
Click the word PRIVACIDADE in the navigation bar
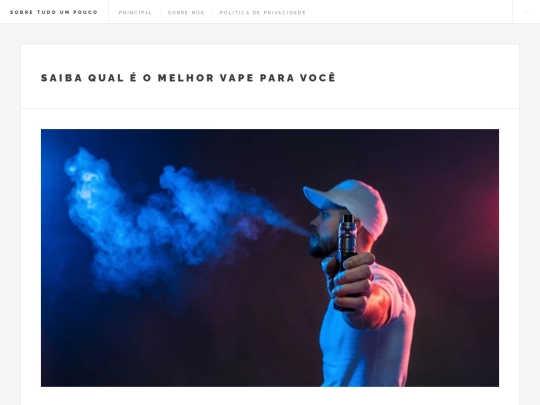(x=285, y=13)
